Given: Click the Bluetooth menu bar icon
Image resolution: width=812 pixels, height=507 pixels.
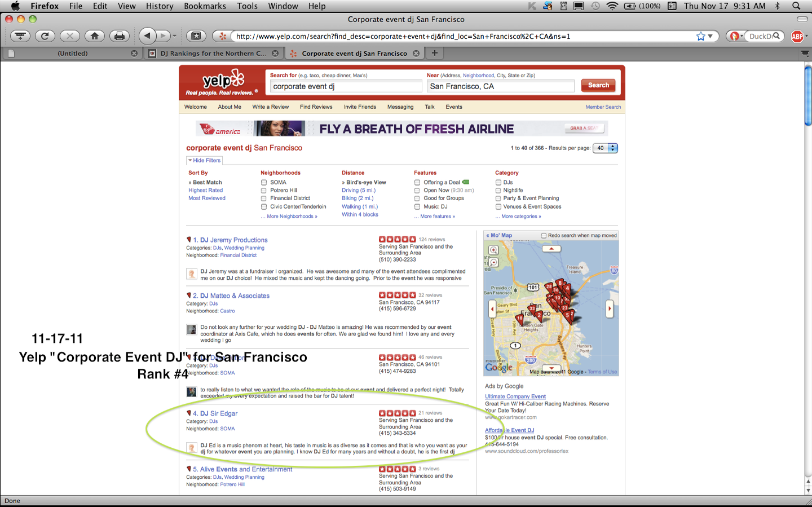Looking at the screenshot, I should (x=778, y=6).
